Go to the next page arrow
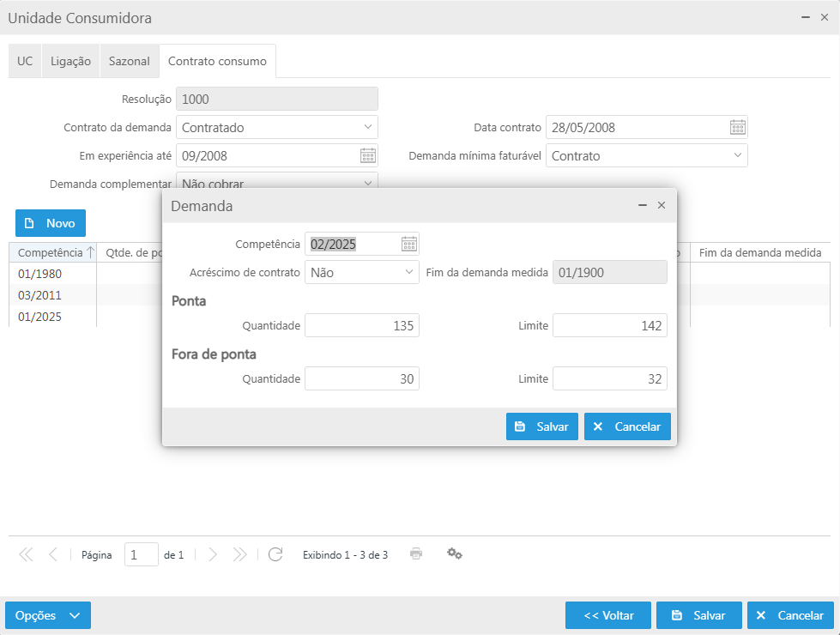 pos(213,554)
